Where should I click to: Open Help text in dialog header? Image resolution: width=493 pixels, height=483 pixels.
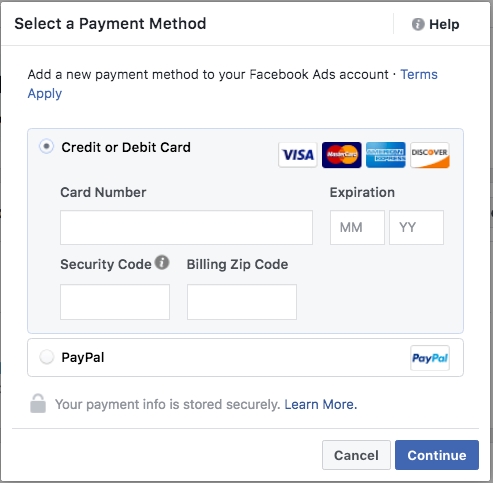point(444,24)
